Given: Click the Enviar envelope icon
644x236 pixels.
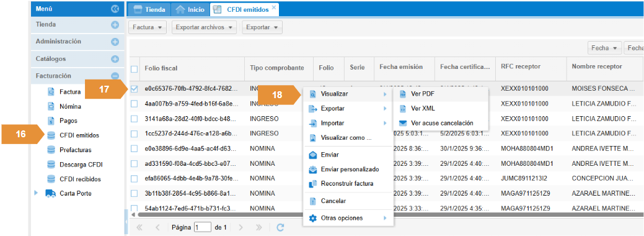Looking at the screenshot, I should click(x=313, y=155).
